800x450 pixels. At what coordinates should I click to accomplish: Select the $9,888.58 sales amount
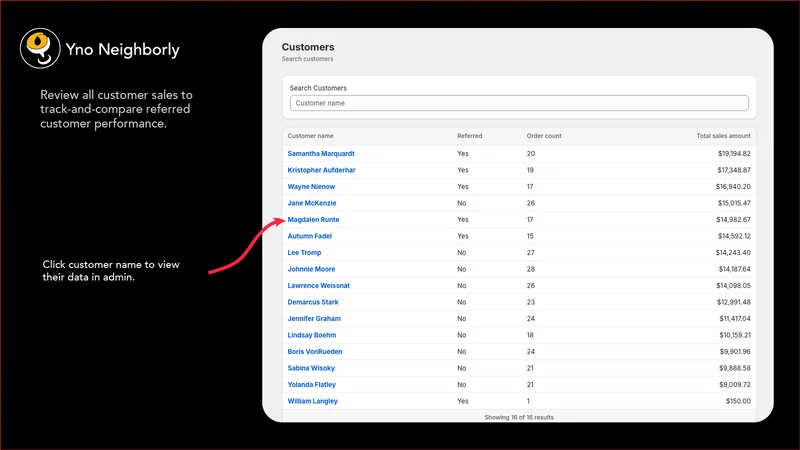(x=735, y=368)
